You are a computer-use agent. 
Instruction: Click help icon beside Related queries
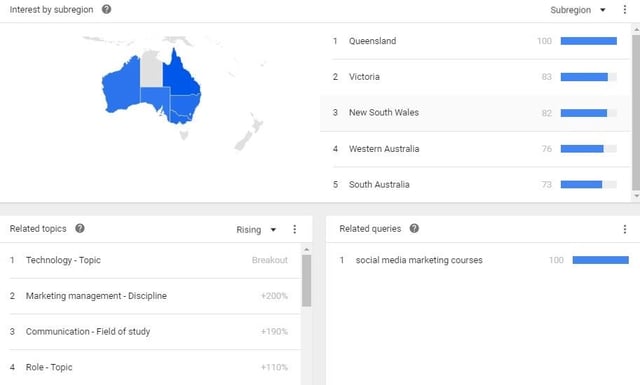click(x=414, y=228)
